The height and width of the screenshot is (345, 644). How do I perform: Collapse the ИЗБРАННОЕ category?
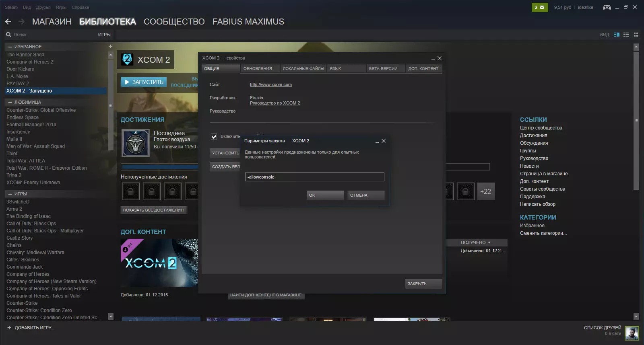coord(10,47)
